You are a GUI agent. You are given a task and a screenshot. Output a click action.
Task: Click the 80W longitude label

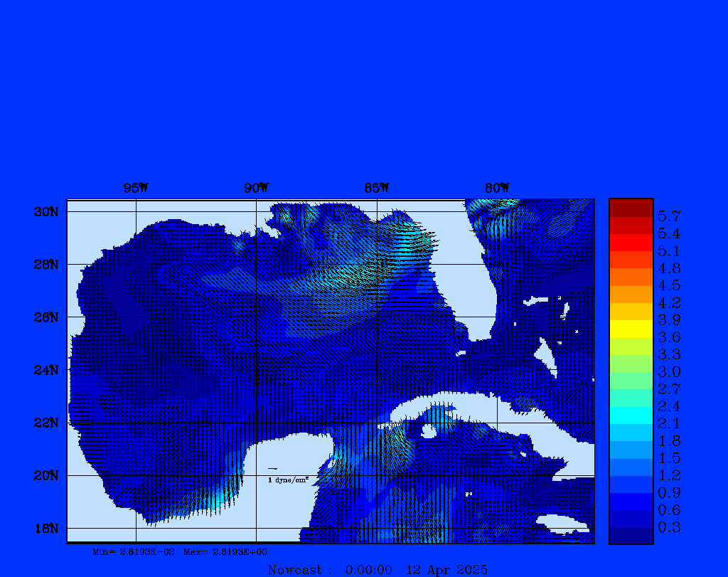pyautogui.click(x=497, y=189)
